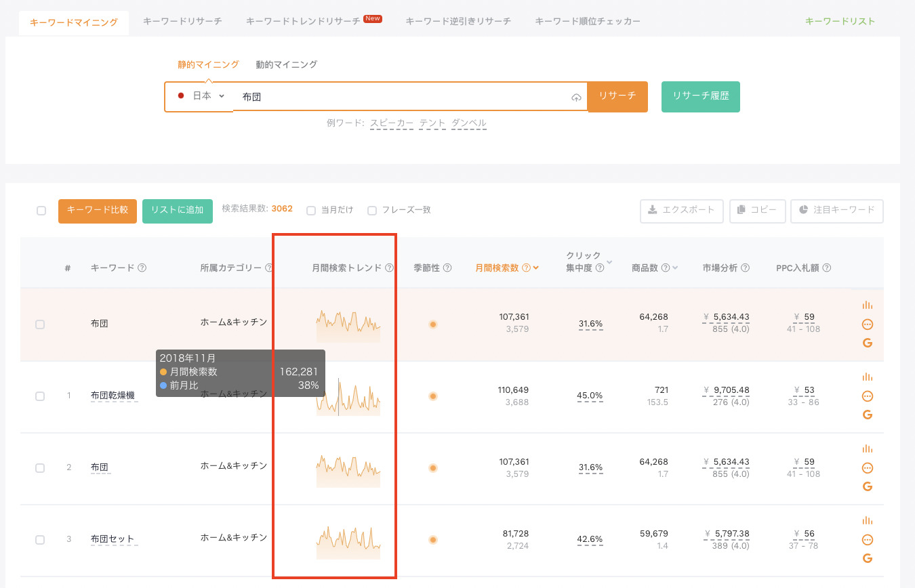This screenshot has height=588, width=915.
Task: Click the keyword search input field
Action: (x=400, y=97)
